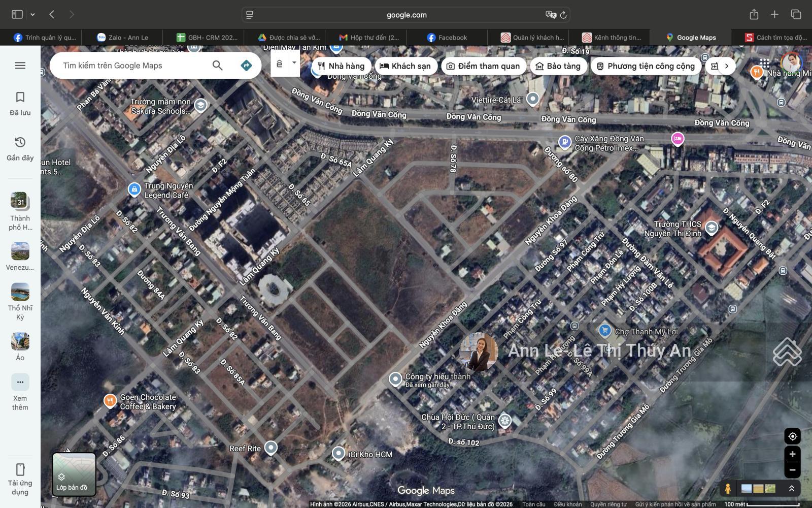Select the Street View pegman

click(728, 489)
